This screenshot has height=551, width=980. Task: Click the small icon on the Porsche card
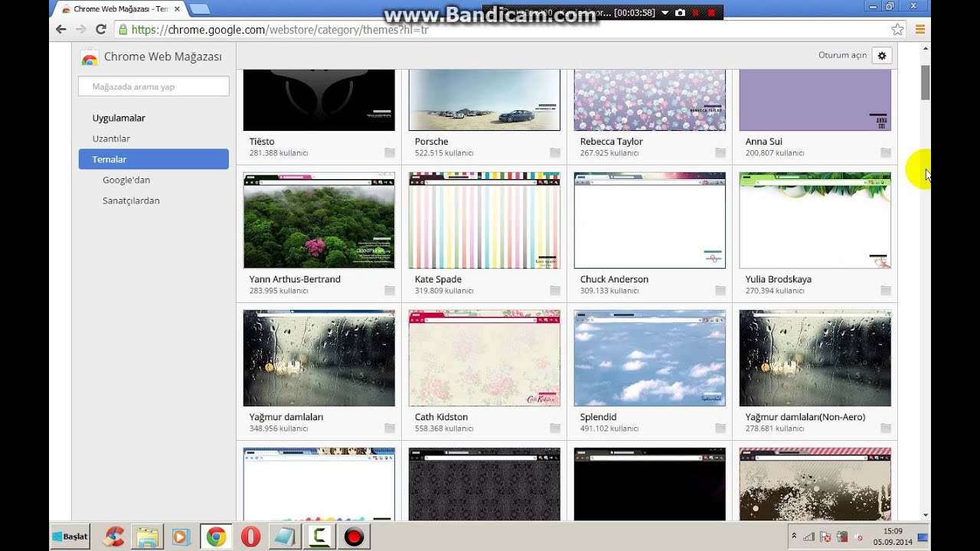click(x=555, y=153)
